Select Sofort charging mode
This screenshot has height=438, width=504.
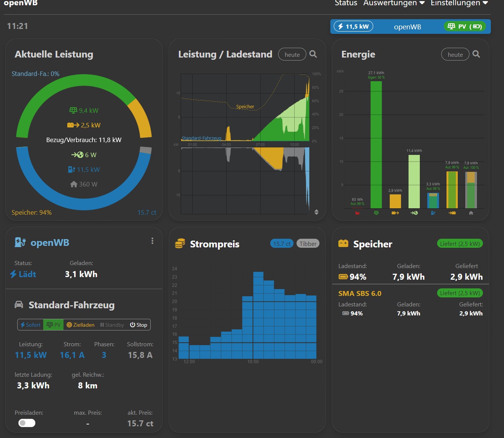(x=30, y=325)
